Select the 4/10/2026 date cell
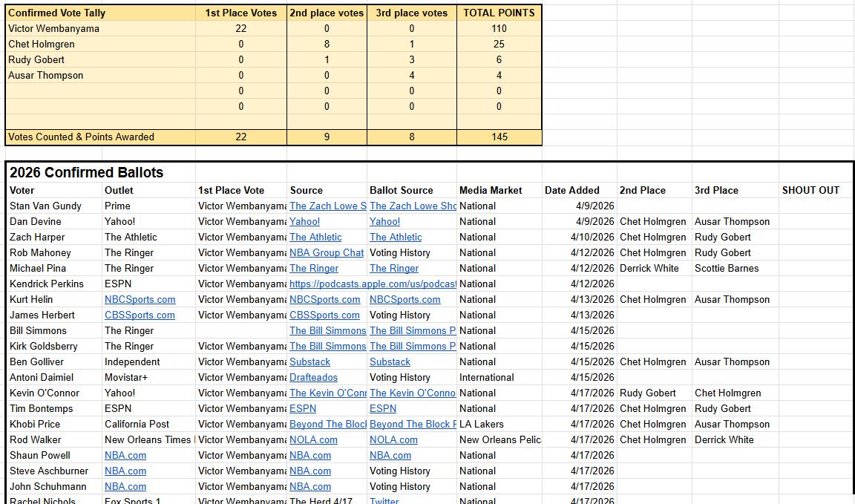This screenshot has height=504, width=855. (x=580, y=238)
